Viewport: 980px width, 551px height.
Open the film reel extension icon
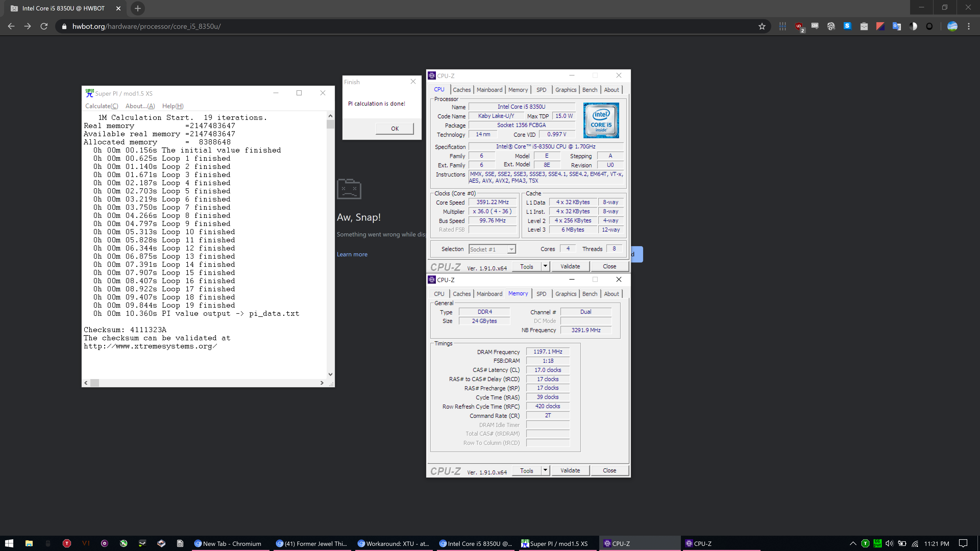831,26
